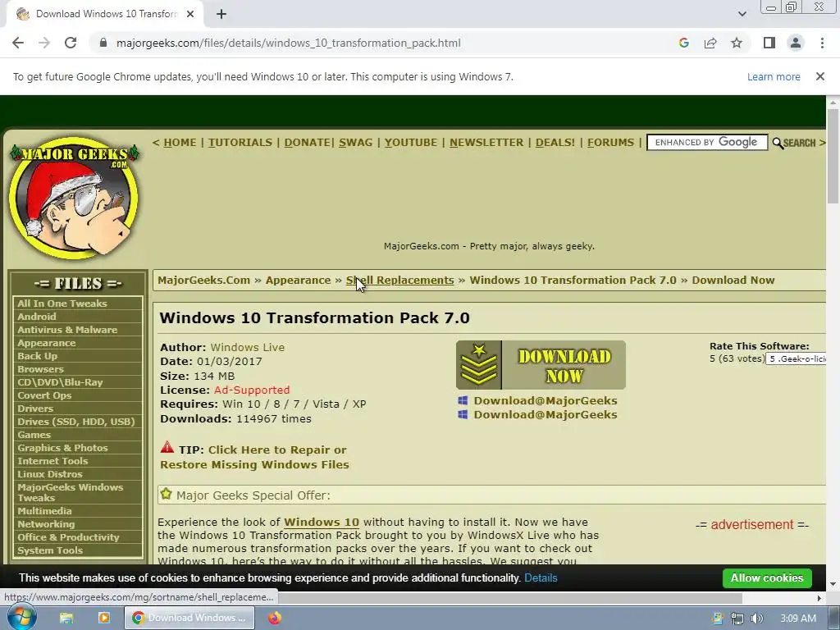Screen dimensions: 840x630
Task: Click cookie notice Details link
Action: [541, 578]
